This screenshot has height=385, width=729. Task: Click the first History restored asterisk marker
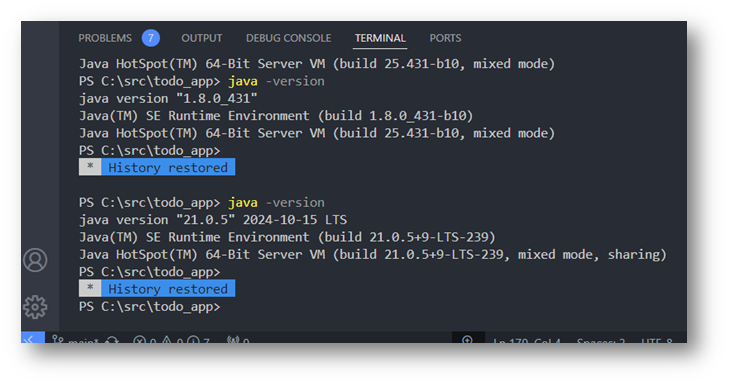90,167
